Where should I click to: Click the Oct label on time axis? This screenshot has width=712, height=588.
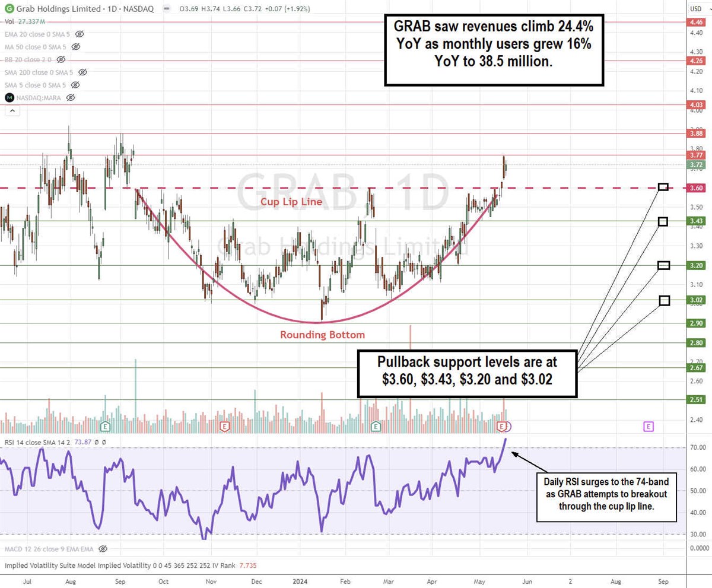[163, 581]
